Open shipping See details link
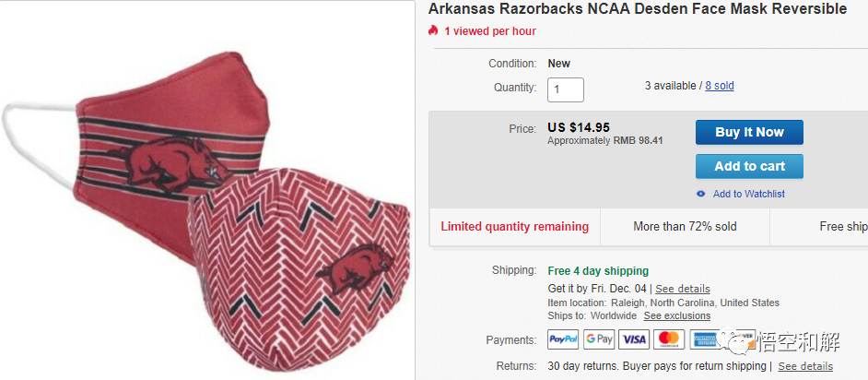The image size is (868, 380). click(x=683, y=289)
